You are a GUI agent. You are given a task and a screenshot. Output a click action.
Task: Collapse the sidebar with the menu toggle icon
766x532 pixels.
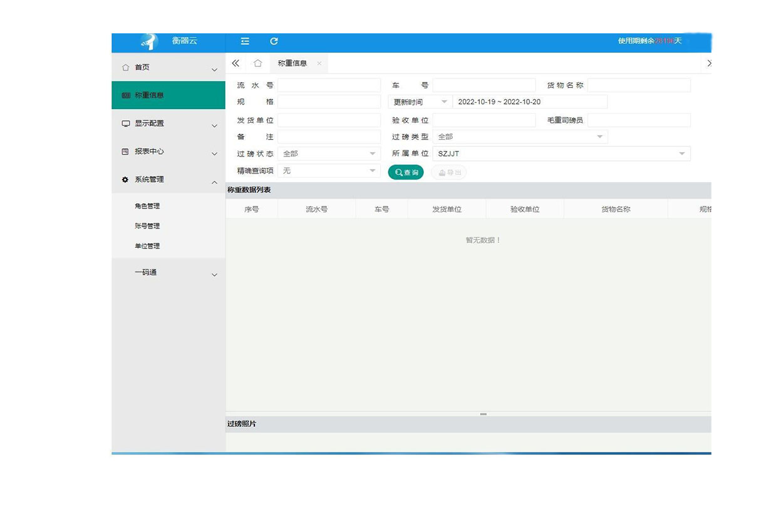[245, 41]
